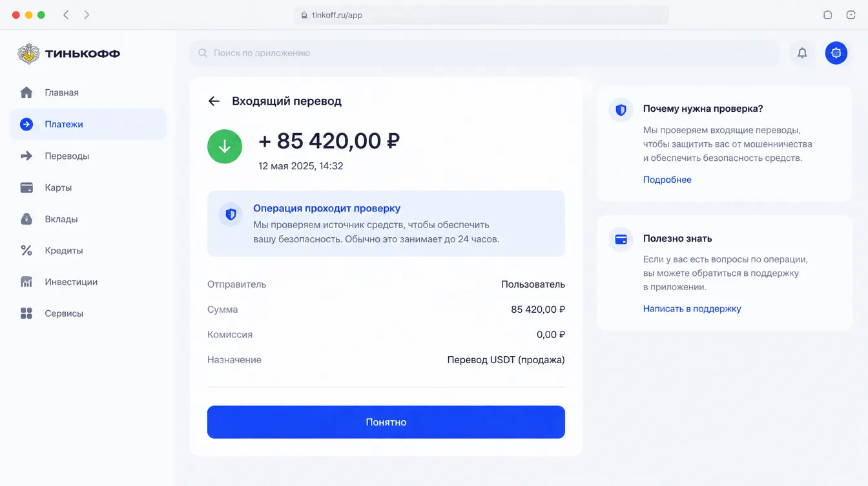
Task: Open Сервисы in the sidebar
Action: tap(88, 313)
